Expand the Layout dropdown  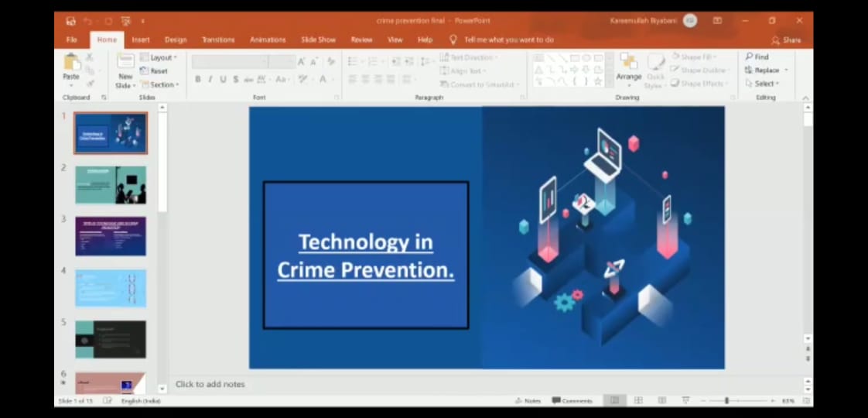pyautogui.click(x=159, y=58)
